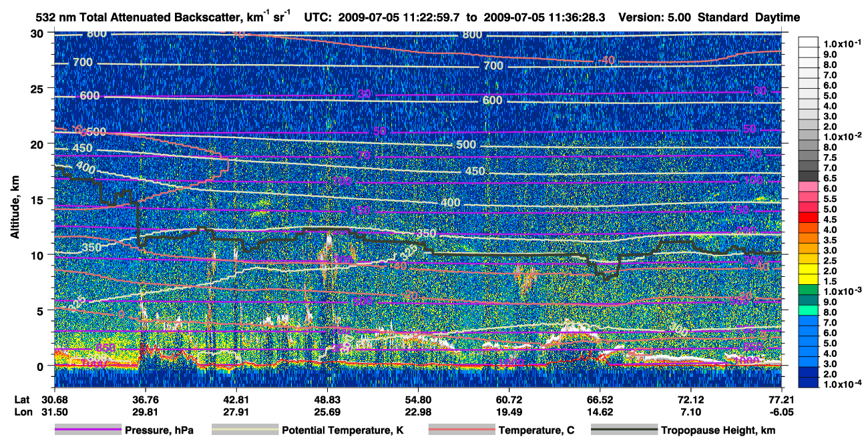Select longitude value "31.50"

[x=54, y=412]
